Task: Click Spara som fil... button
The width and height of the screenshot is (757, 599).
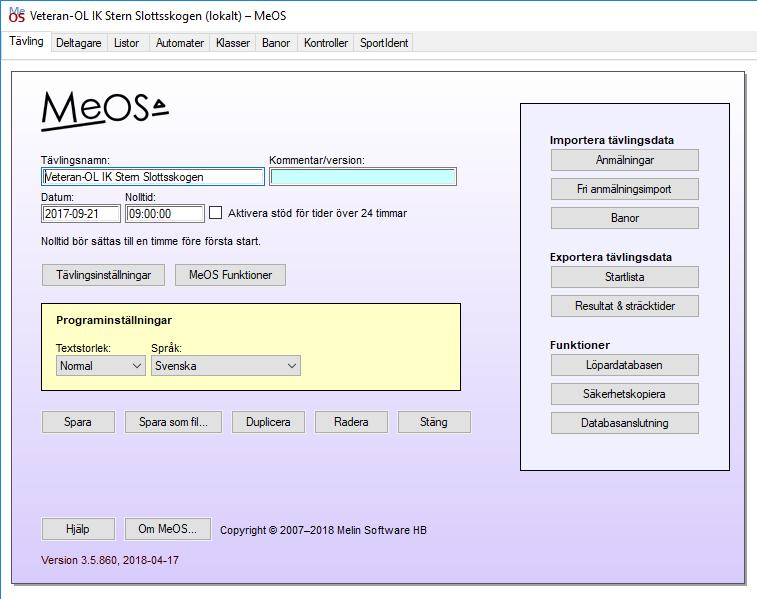Action: pos(173,422)
